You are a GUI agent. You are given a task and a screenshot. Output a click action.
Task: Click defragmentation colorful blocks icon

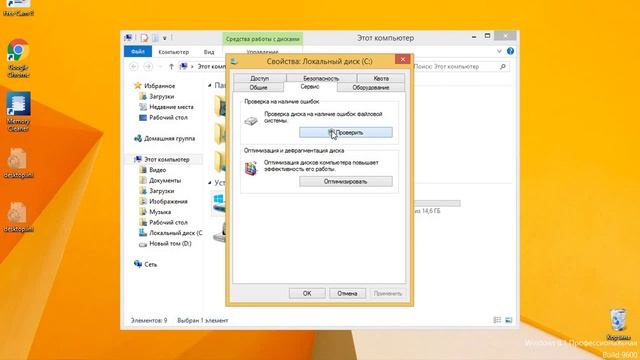click(251, 168)
